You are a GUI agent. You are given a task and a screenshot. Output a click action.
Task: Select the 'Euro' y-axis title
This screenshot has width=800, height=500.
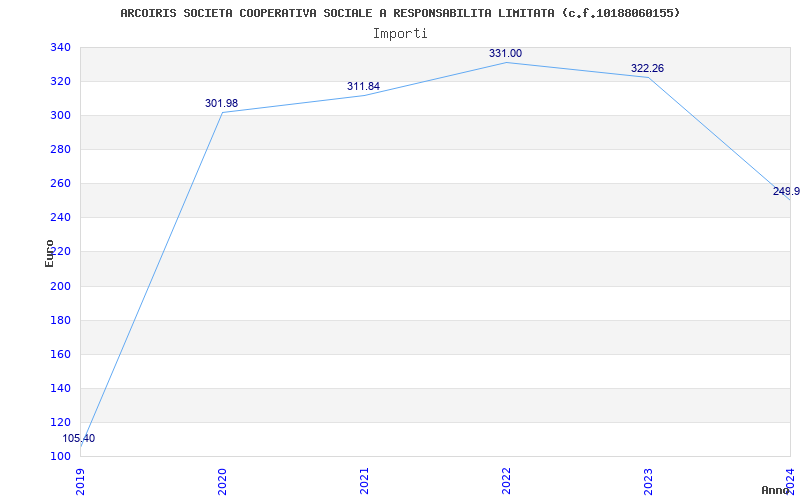pyautogui.click(x=49, y=254)
